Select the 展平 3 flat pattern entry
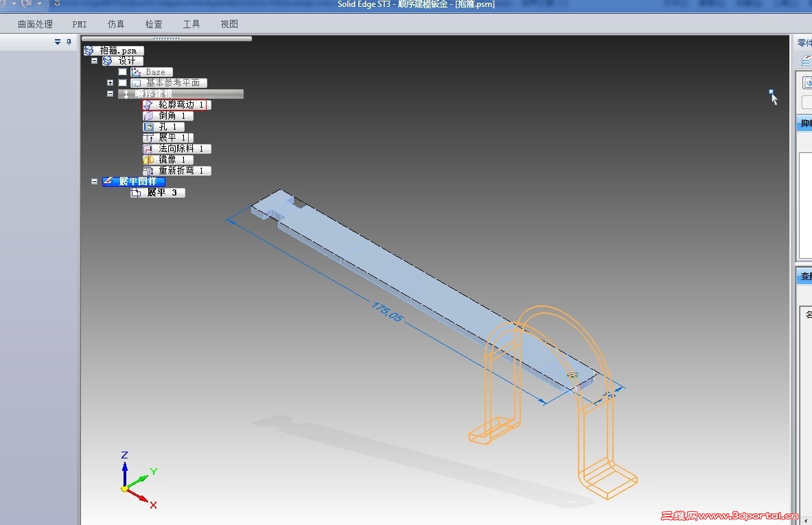 157,193
